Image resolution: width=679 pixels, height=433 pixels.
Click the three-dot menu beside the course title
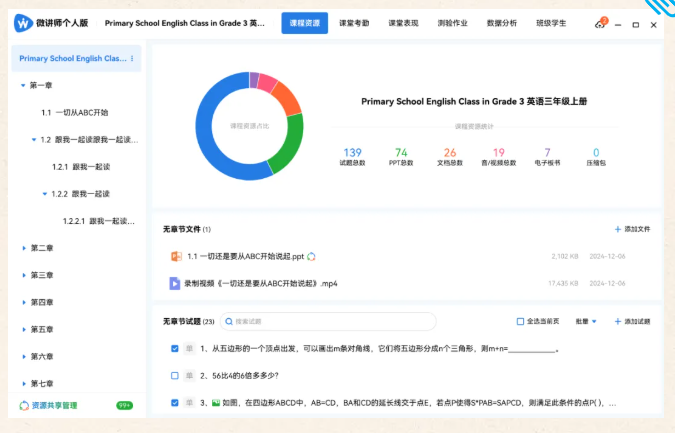click(x=132, y=59)
